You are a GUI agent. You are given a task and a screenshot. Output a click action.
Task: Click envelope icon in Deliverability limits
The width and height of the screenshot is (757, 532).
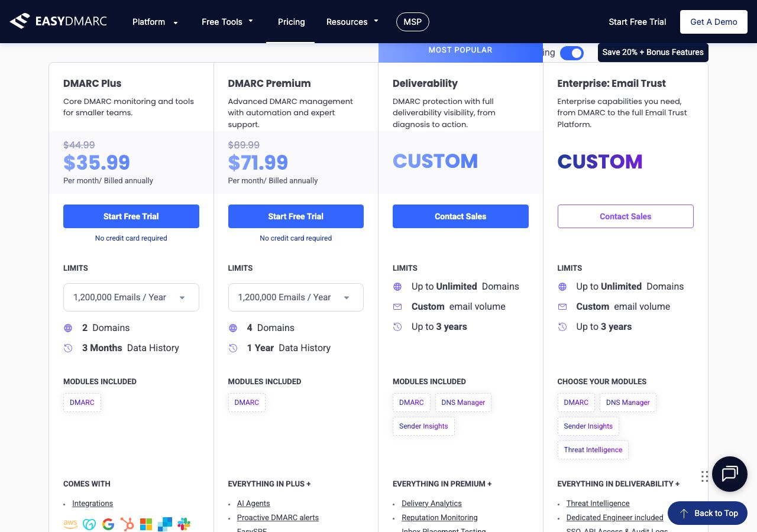pos(397,307)
